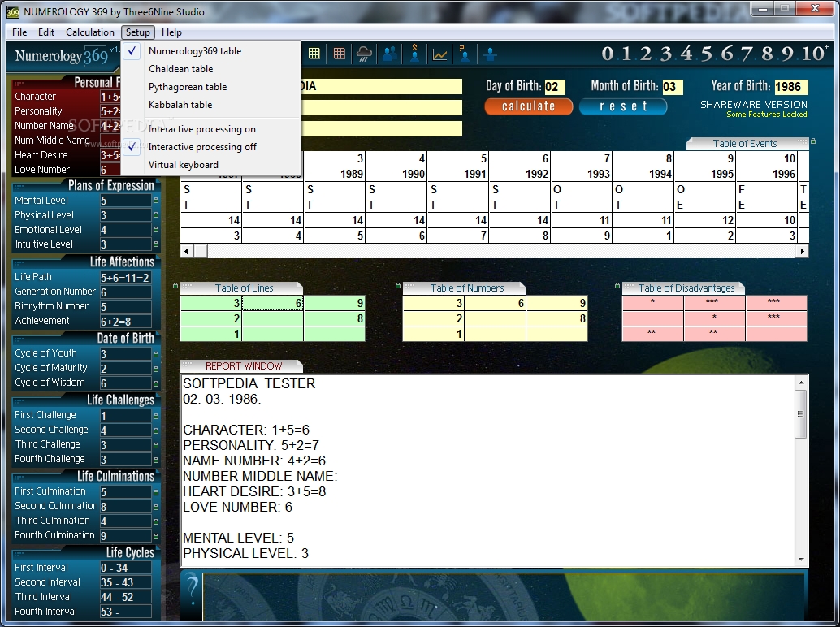Click the lock icon next to Table of Numbers
840x627 pixels.
point(397,286)
